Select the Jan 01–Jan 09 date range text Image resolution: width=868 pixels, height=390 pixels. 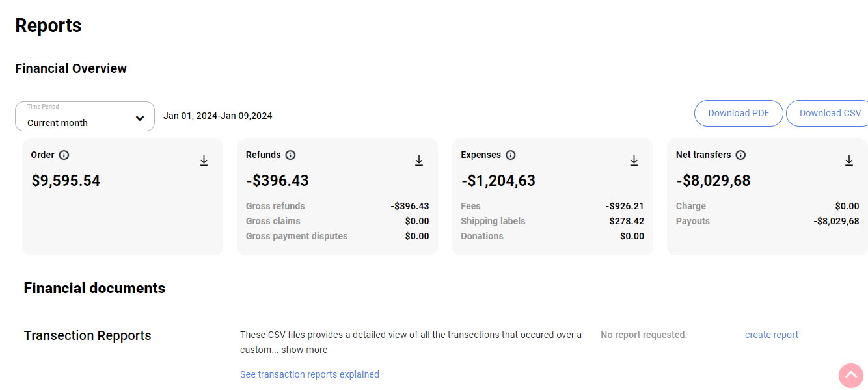[217, 116]
